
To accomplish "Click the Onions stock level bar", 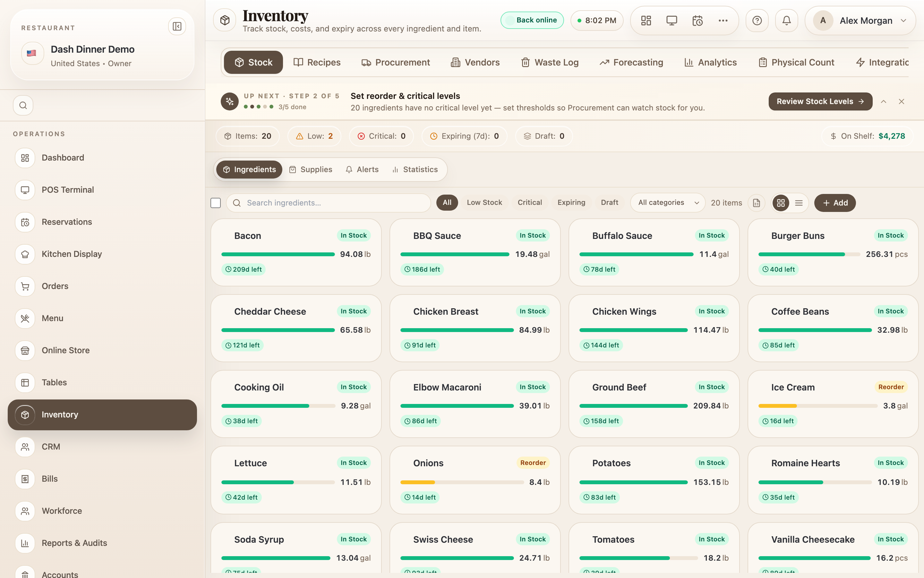I will 462,482.
